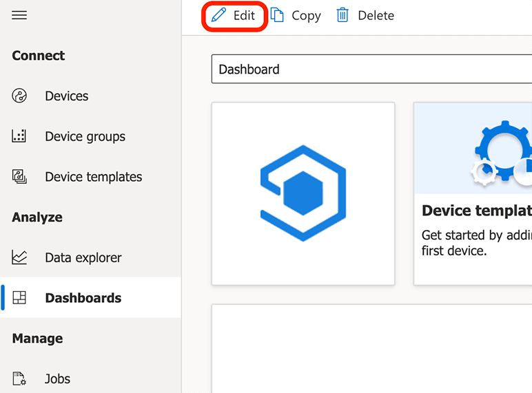Viewport: 532px width, 393px height.
Task: Click the Edit pencil icon
Action: click(x=219, y=15)
